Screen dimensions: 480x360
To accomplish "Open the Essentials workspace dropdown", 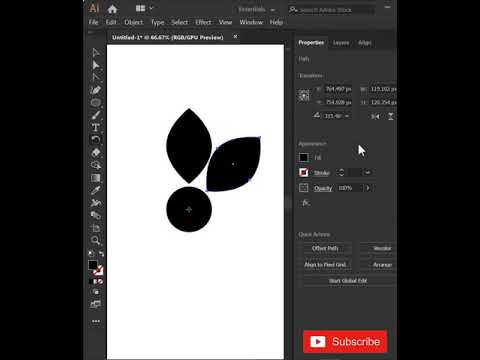I will tap(257, 9).
